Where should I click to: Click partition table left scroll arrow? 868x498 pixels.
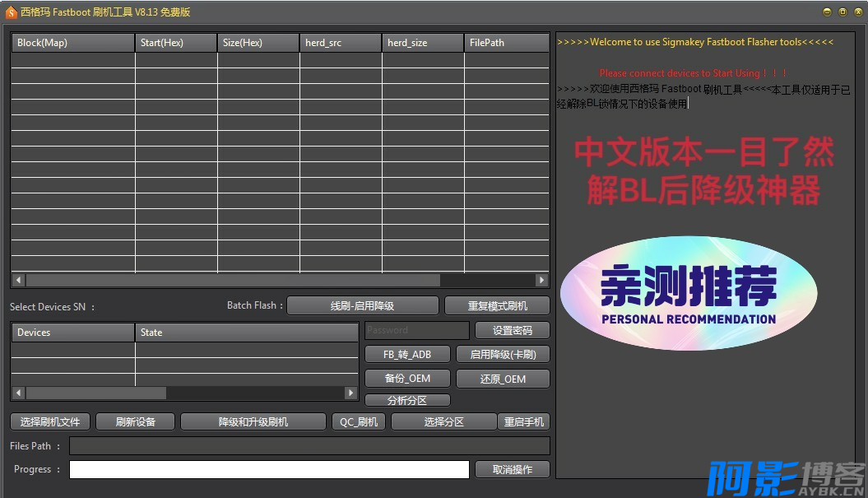pyautogui.click(x=18, y=280)
